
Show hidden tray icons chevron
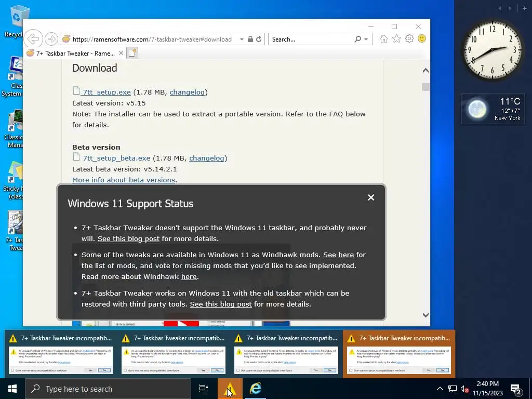coord(440,389)
